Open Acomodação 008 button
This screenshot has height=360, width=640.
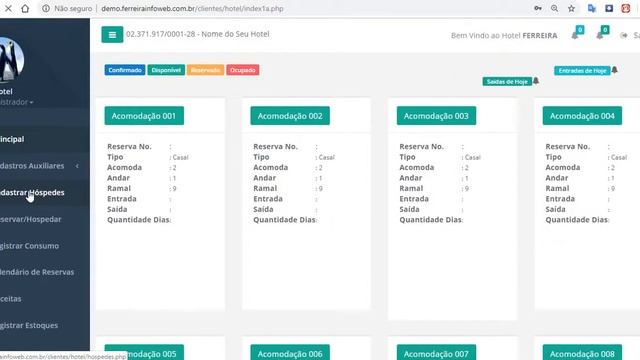tap(582, 353)
